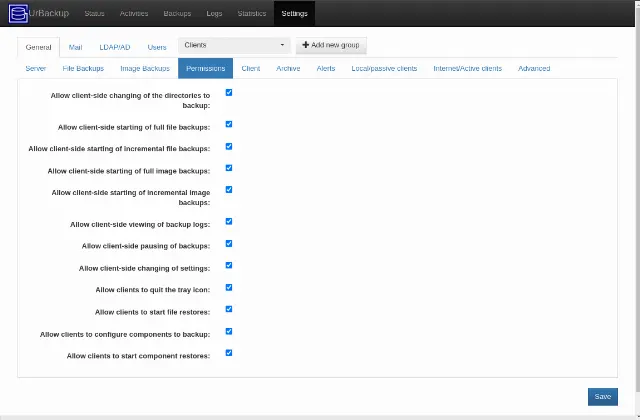Screen dimensions: 640x420
Task: Open the Activities page
Action: tap(134, 13)
